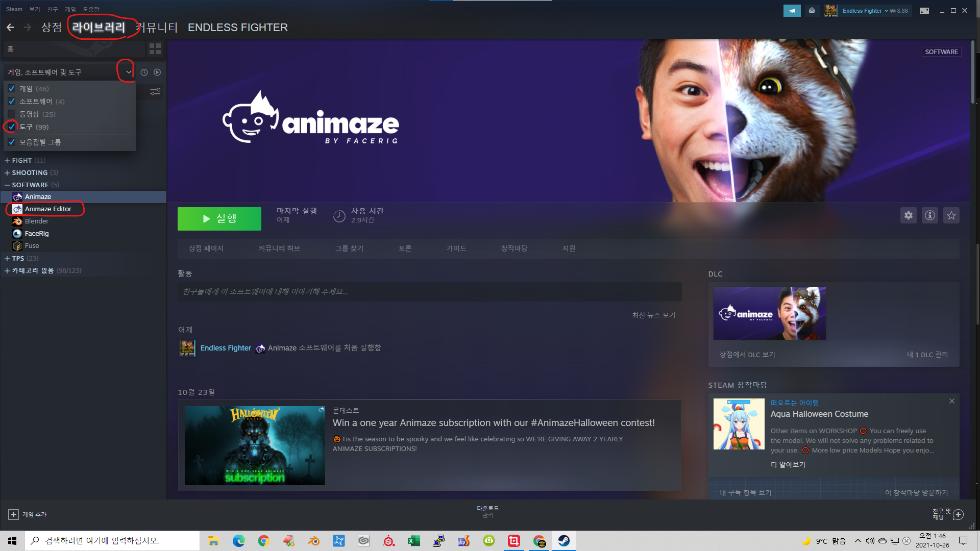Image resolution: width=980 pixels, height=551 pixels.
Task: Open the advanced filter sliders icon
Action: 155,91
